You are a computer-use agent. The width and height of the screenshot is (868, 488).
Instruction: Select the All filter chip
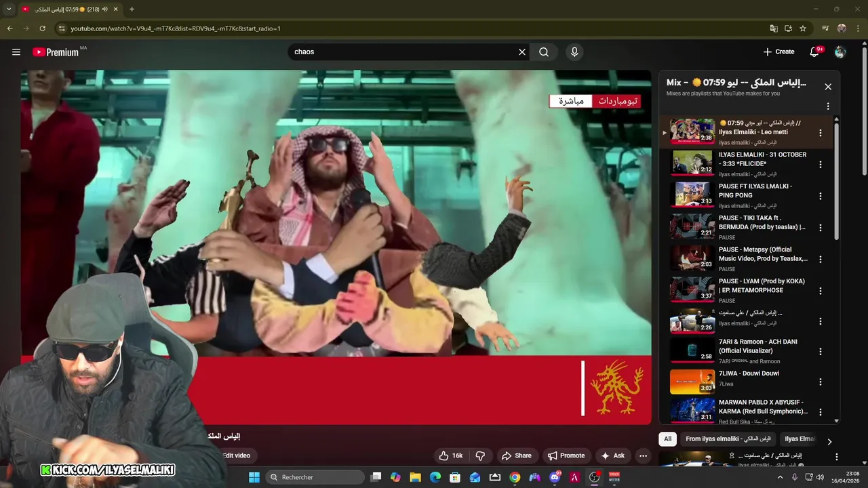pos(667,439)
